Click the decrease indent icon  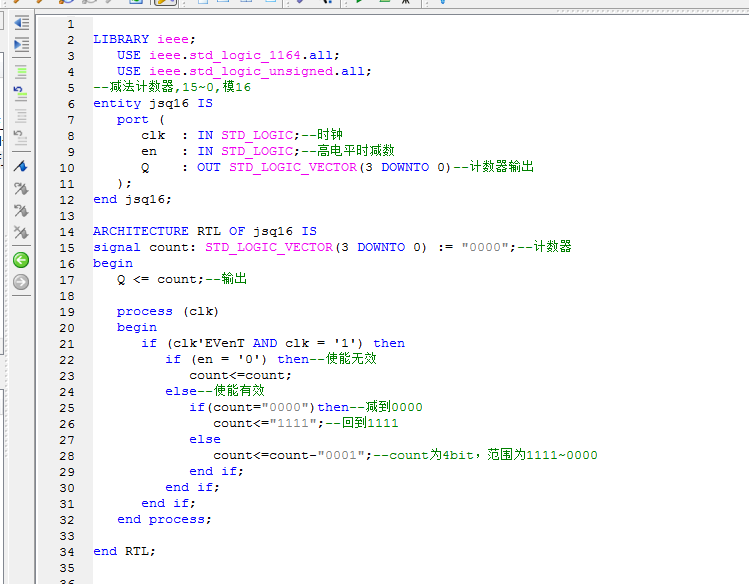[20, 23]
